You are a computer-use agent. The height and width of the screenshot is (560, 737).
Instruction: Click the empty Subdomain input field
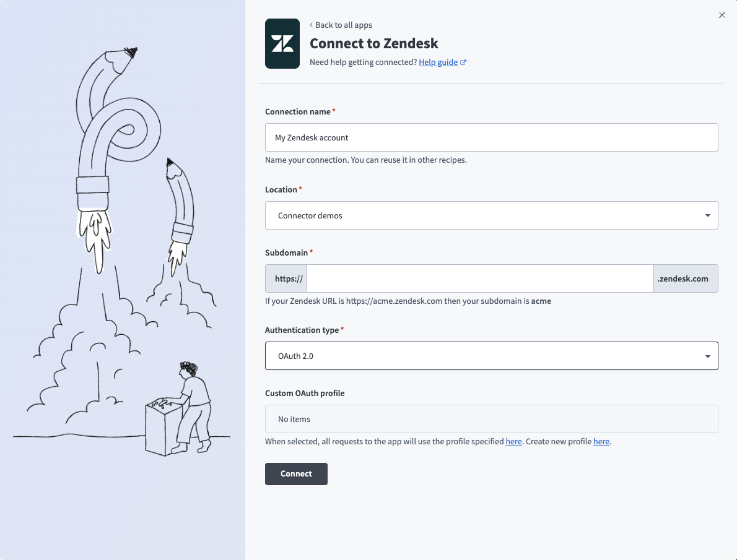pyautogui.click(x=480, y=278)
